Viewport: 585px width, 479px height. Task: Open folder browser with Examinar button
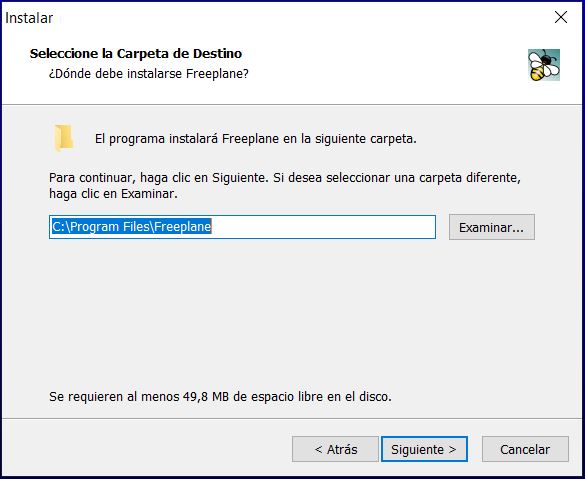(x=491, y=227)
